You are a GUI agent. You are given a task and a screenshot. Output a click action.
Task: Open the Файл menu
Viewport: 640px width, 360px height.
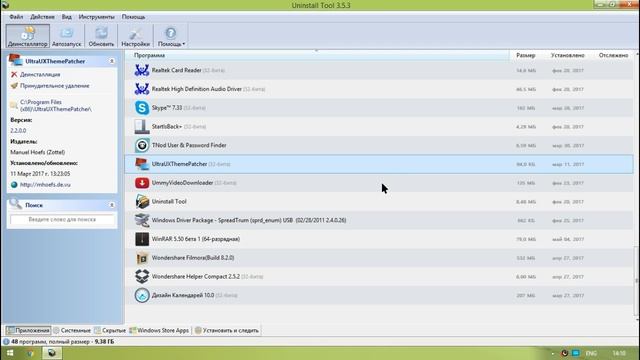(x=16, y=17)
